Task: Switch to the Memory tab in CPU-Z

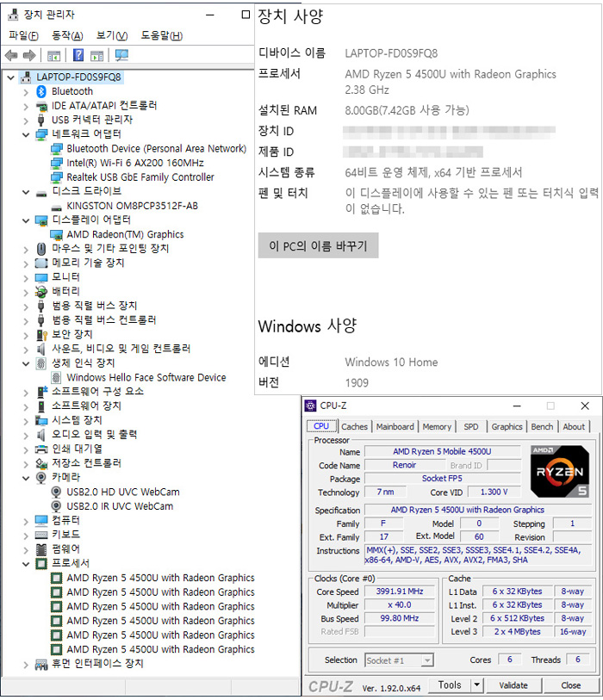Action: [x=437, y=426]
